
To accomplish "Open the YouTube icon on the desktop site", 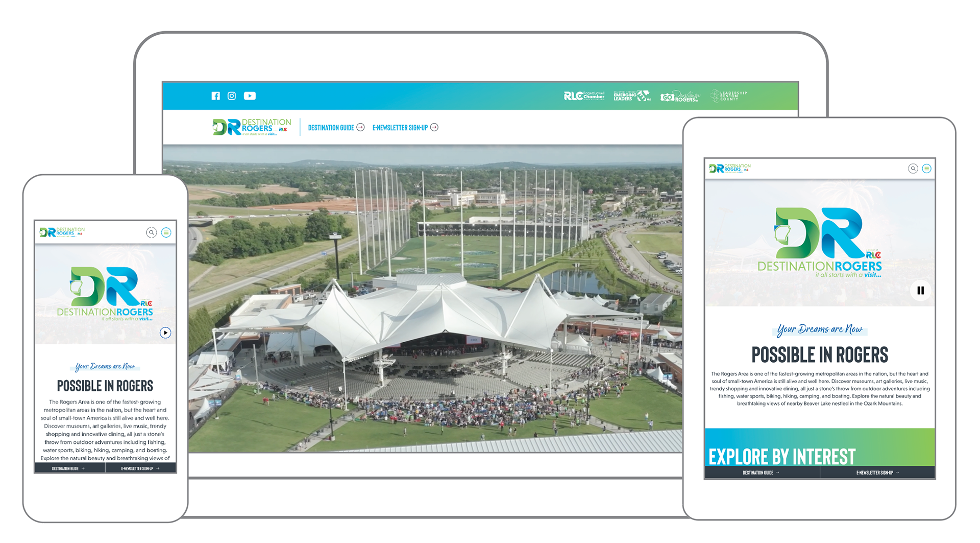I will coord(250,96).
